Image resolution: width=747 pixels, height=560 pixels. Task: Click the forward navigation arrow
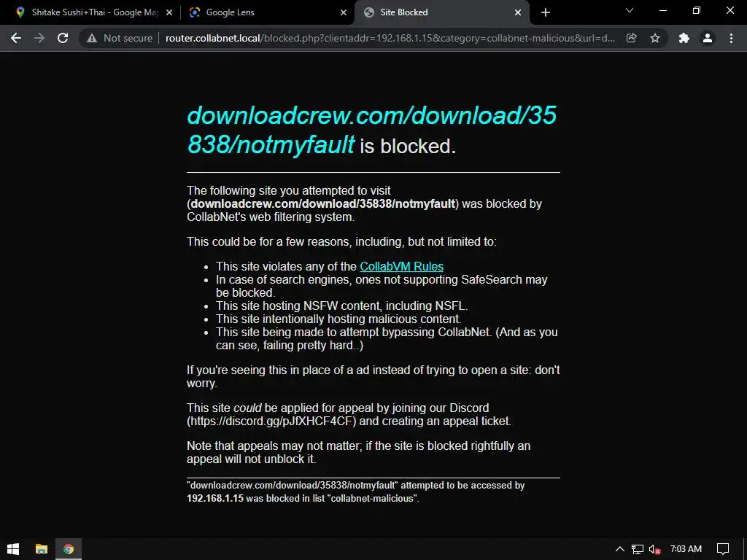(x=39, y=38)
